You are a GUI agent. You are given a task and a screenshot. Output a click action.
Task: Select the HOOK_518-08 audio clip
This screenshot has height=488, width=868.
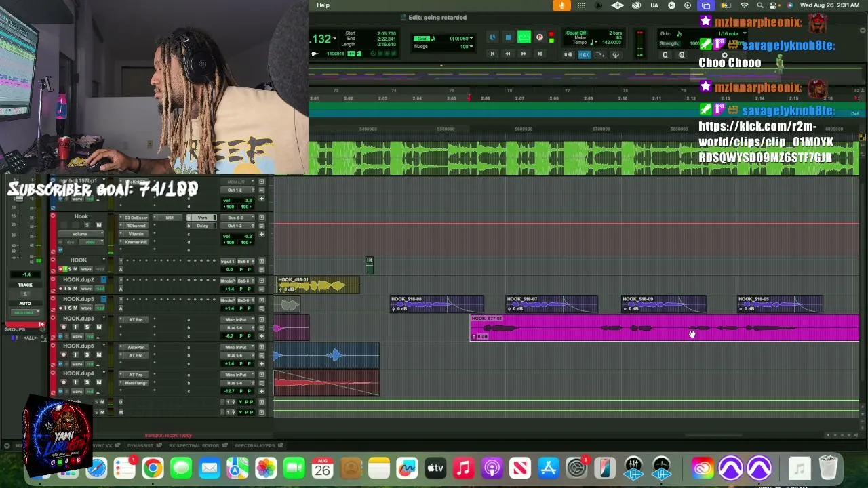click(437, 304)
